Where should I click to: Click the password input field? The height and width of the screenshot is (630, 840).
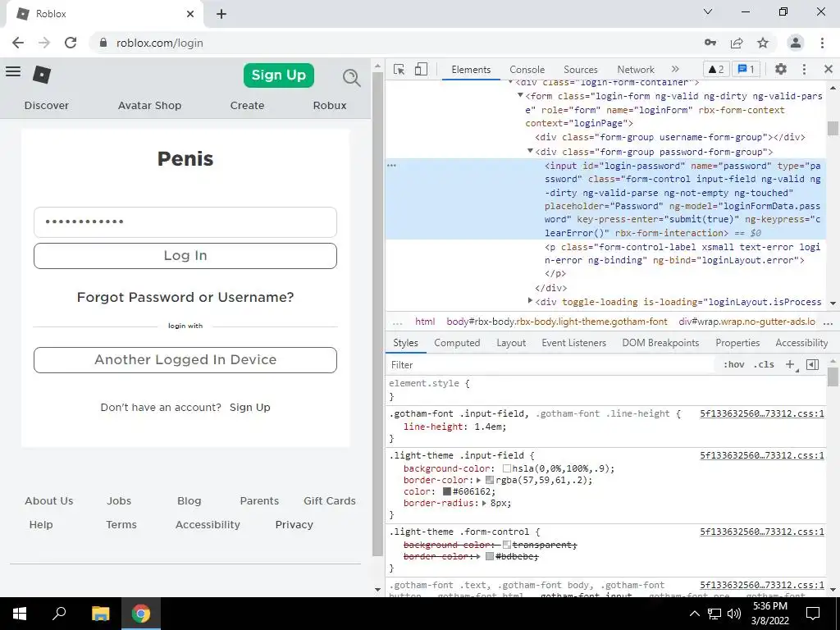tap(185, 221)
